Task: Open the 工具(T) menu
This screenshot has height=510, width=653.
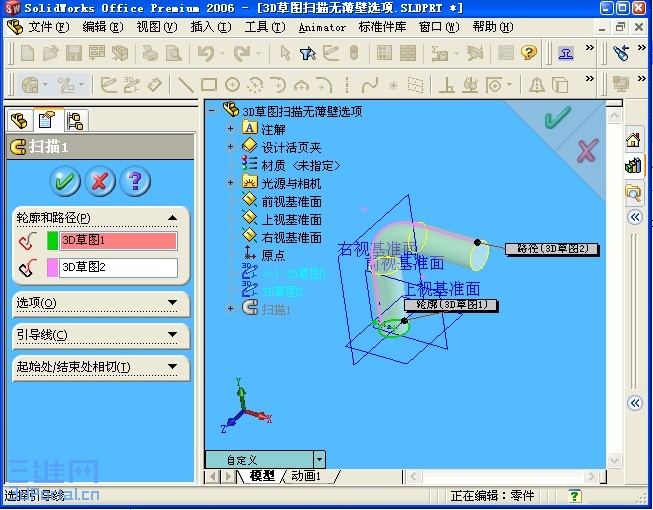Action: [x=265, y=27]
